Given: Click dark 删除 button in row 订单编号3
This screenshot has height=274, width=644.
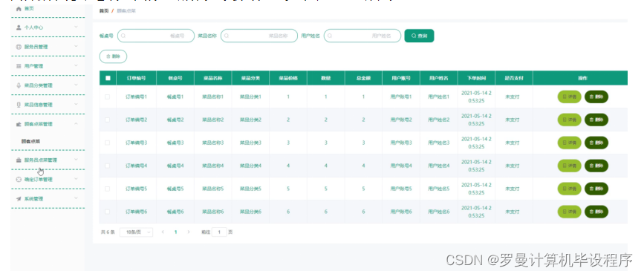Looking at the screenshot, I should click(596, 143).
